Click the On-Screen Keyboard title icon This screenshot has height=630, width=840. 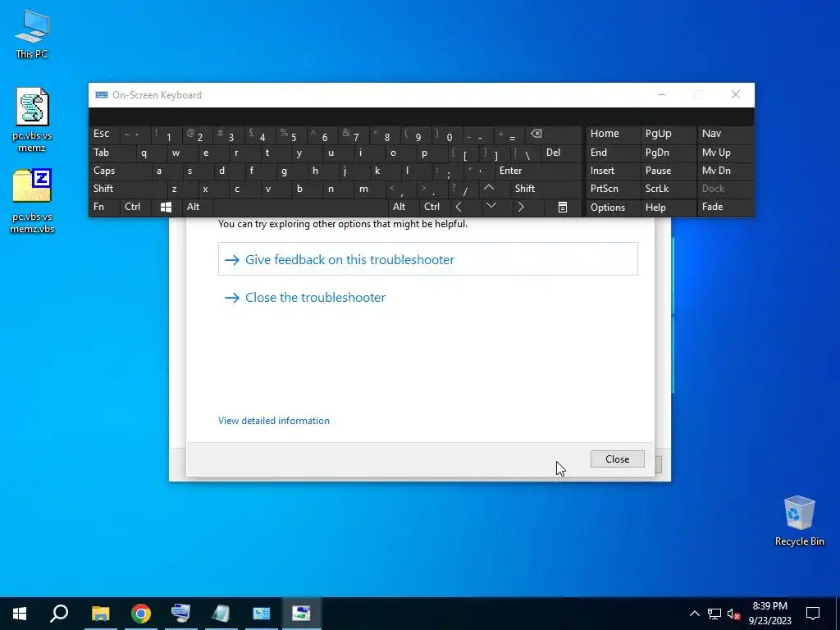pos(101,95)
